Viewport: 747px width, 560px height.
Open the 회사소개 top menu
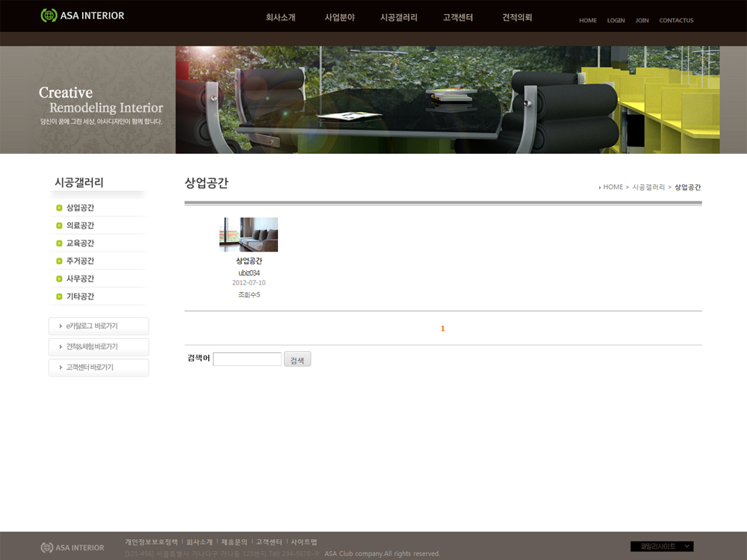(280, 17)
